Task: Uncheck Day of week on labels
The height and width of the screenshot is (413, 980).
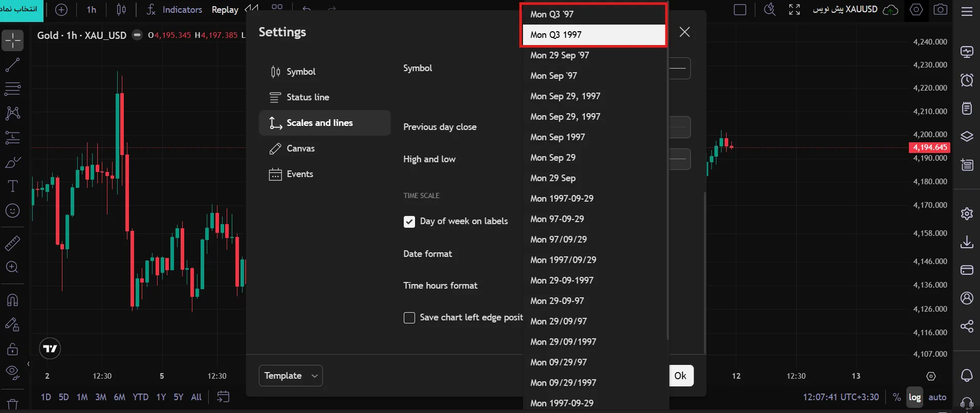Action: [x=409, y=222]
